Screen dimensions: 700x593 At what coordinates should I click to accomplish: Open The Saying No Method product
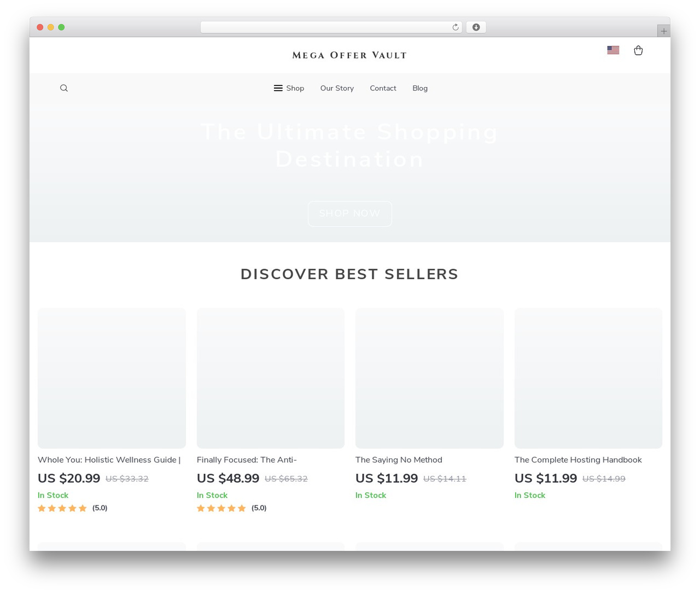coord(399,460)
